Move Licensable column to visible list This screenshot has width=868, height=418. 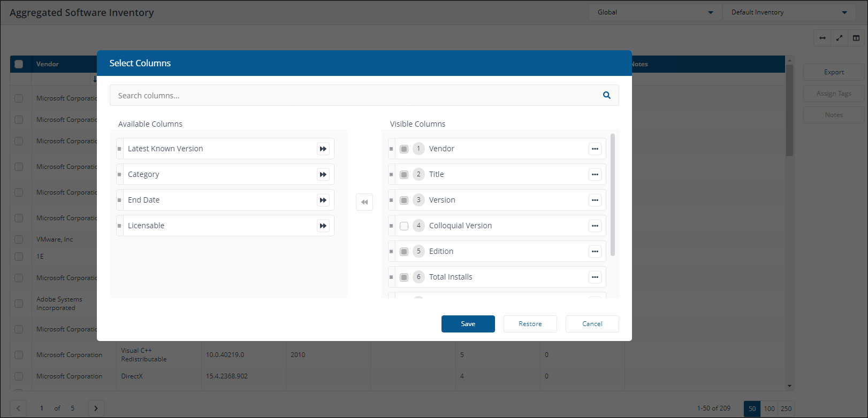coord(323,226)
